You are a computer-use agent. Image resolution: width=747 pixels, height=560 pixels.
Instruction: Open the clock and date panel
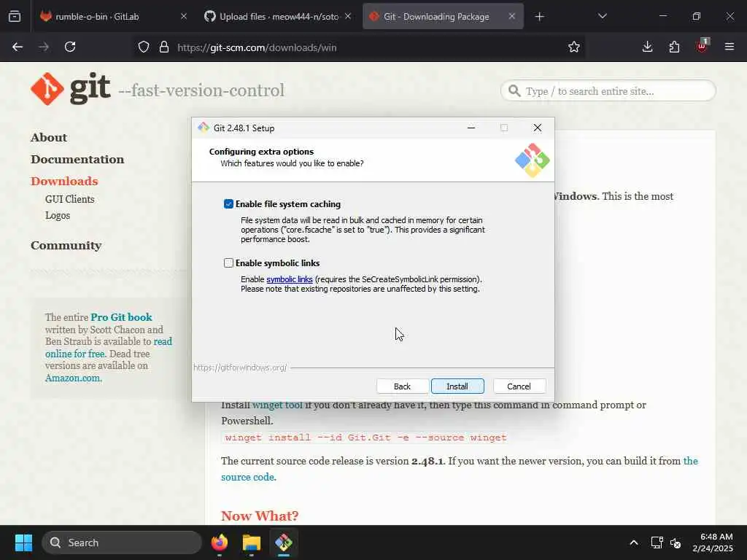click(x=713, y=542)
